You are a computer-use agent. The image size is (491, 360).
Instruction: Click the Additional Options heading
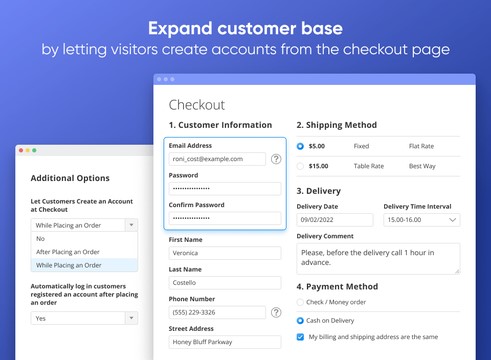pos(70,178)
